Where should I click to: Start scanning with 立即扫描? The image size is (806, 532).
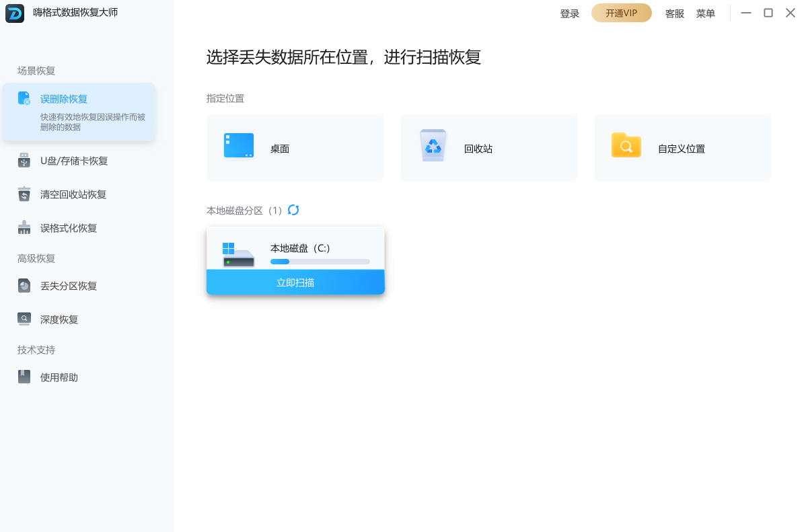295,282
